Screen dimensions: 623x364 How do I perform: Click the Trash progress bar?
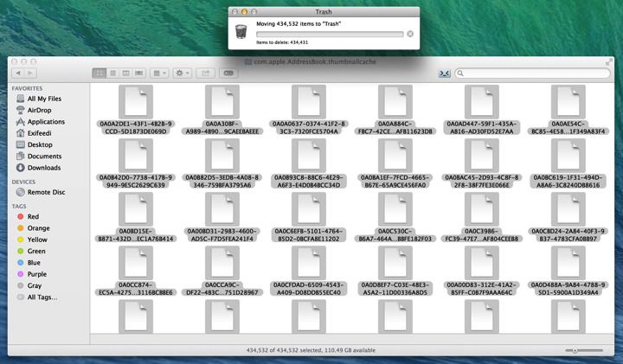tap(330, 34)
